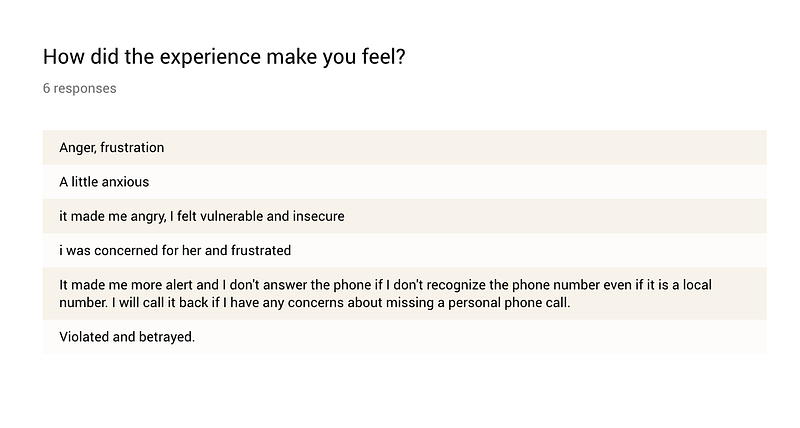The width and height of the screenshot is (800, 428).
Task: Click the word 'frustration' in first response
Action: 132,147
